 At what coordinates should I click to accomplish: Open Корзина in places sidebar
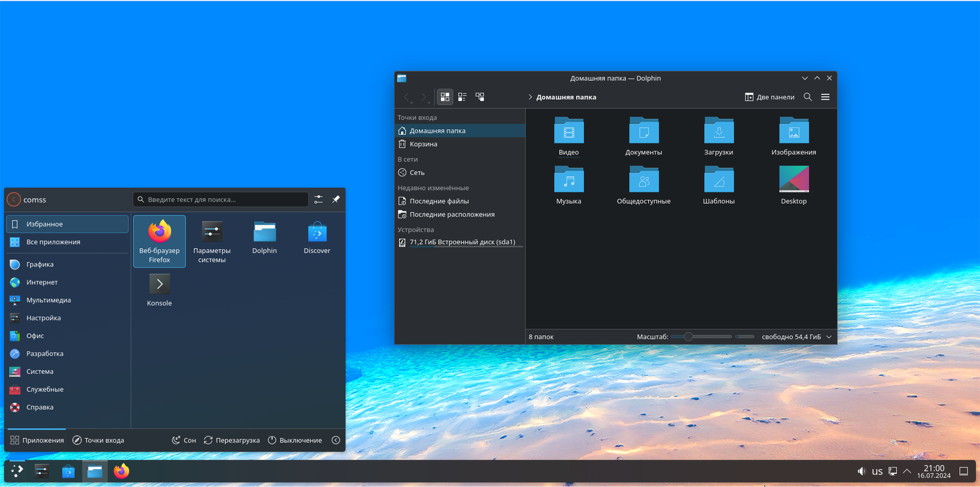coord(460,144)
